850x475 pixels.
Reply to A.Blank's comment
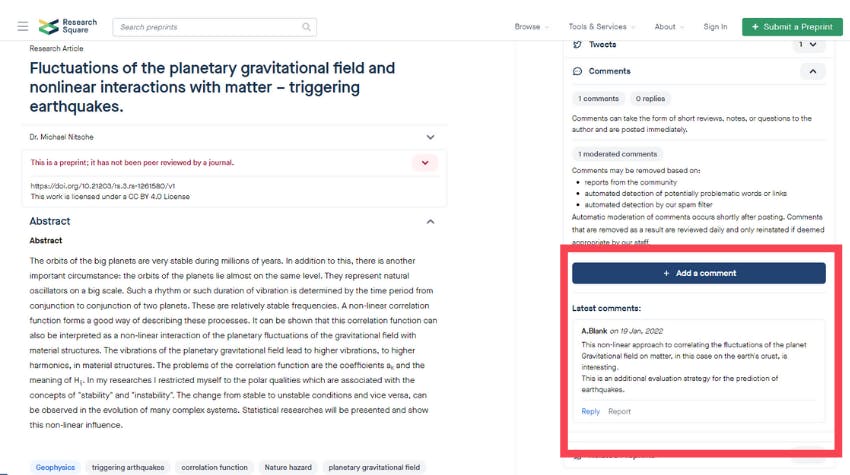pyautogui.click(x=590, y=412)
